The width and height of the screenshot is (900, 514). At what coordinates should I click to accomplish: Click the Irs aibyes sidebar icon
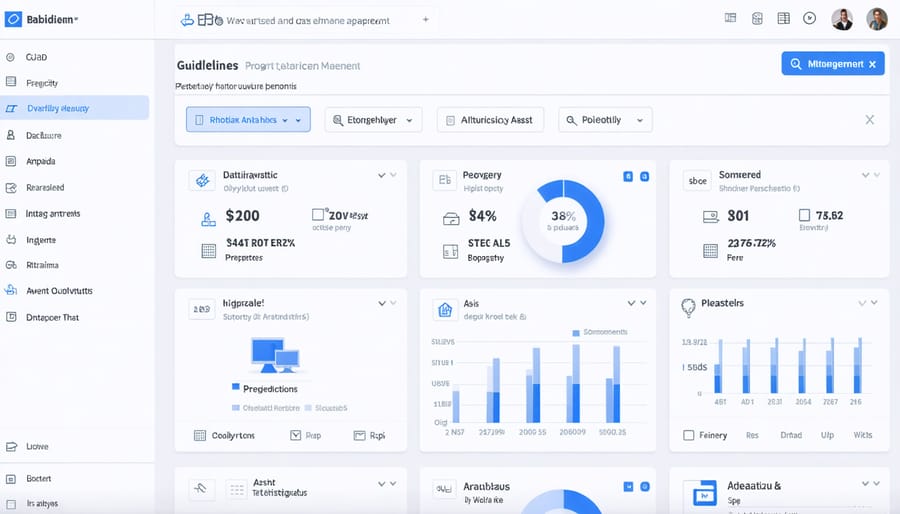point(11,504)
